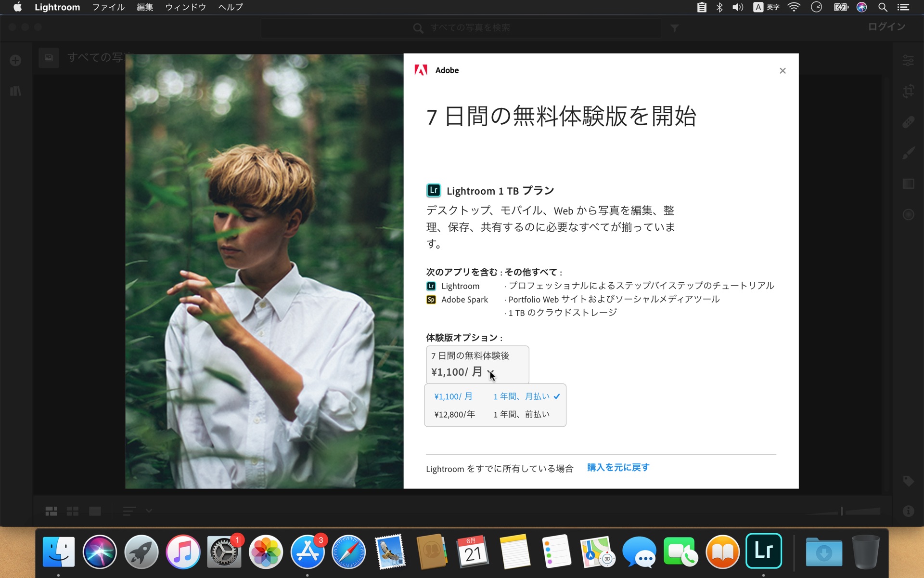Open the 編集 menu
Image resolution: width=924 pixels, height=578 pixels.
click(x=144, y=7)
